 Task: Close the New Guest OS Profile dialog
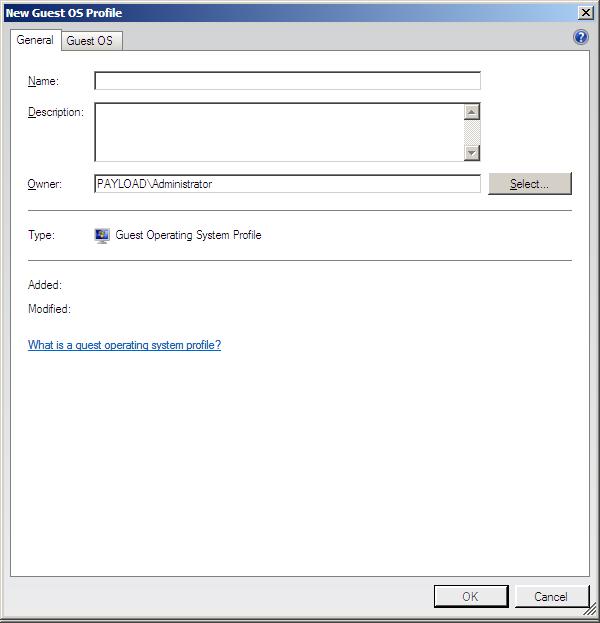coord(586,12)
